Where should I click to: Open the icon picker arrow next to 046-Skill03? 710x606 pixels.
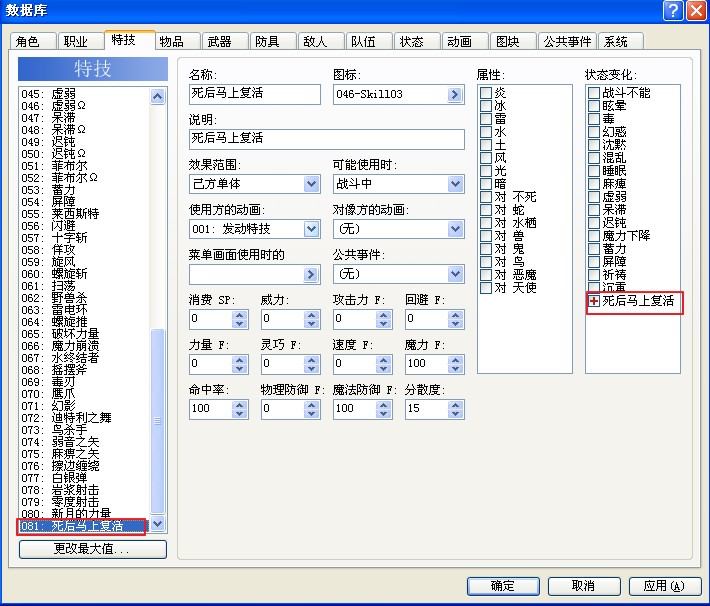455,94
